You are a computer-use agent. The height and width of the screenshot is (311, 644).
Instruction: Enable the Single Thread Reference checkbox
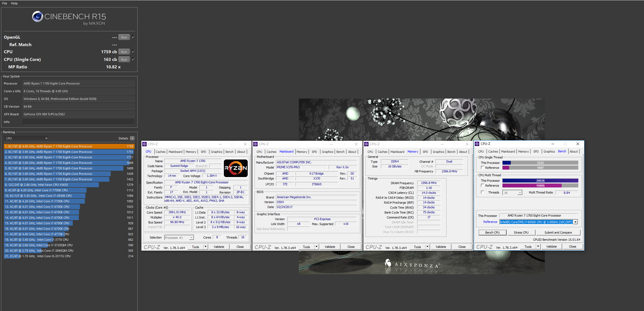click(x=483, y=168)
